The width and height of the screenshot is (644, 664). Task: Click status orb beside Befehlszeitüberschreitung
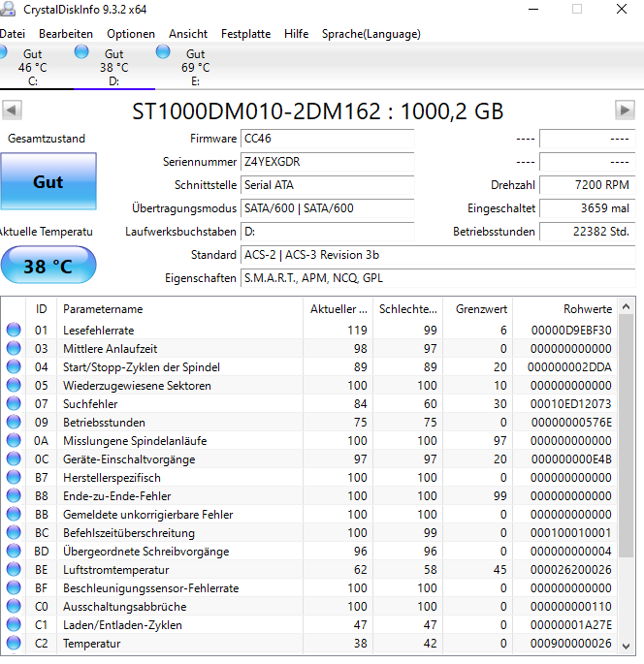[x=14, y=532]
